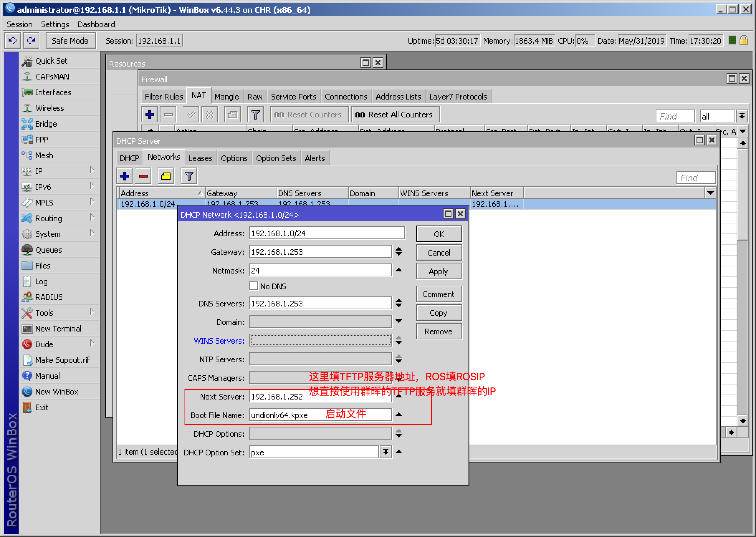756x537 pixels.
Task: Add a NAT rule with the Firewall plus icon
Action: point(150,115)
